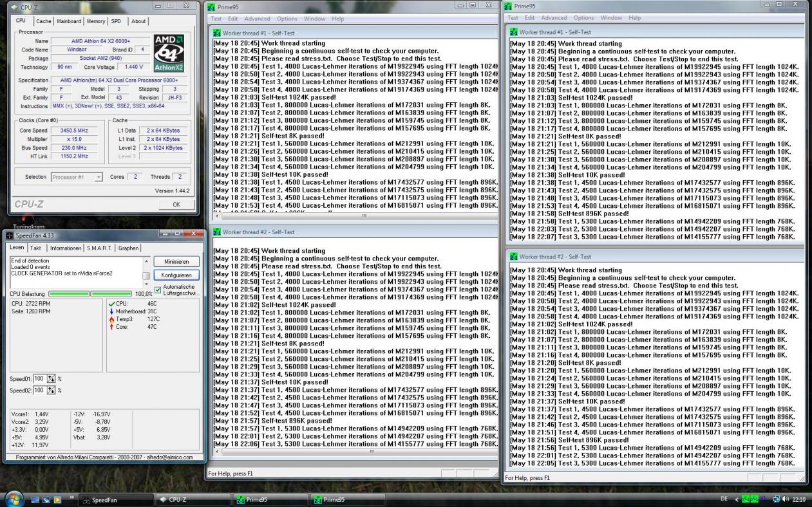The image size is (812, 507).
Task: Click the SpeedFan log scrollbar down arrow
Action: [x=146, y=286]
